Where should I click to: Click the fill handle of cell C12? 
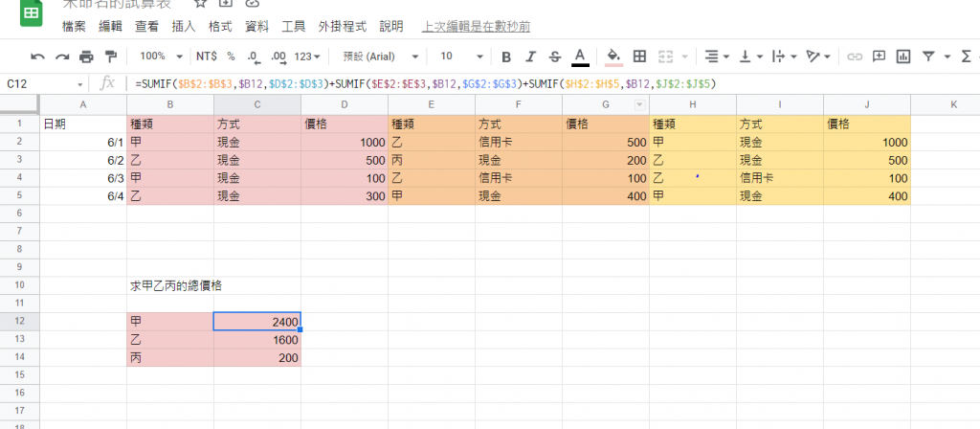point(301,329)
